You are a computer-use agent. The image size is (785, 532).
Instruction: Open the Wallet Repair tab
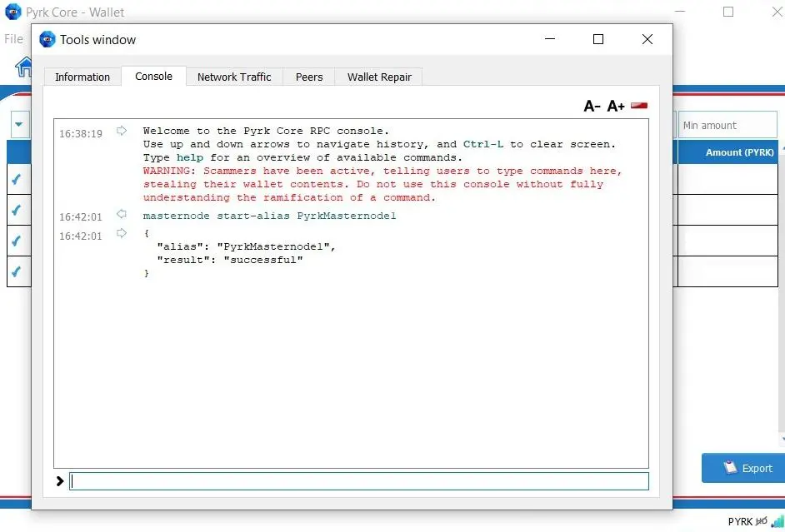[x=379, y=77]
